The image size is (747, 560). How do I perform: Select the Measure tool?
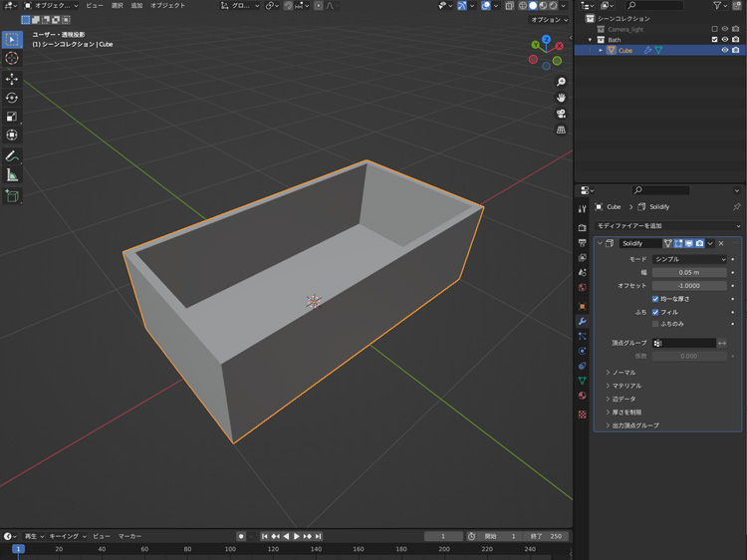click(12, 175)
